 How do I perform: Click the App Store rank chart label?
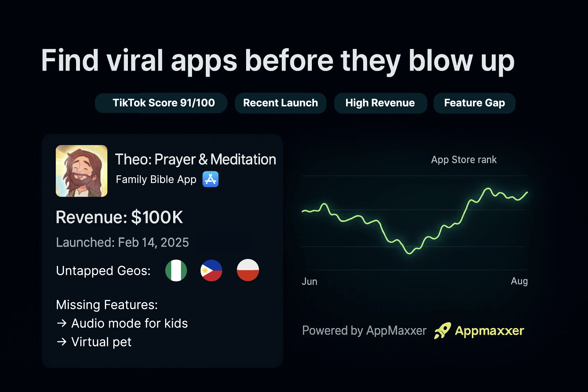click(x=464, y=159)
